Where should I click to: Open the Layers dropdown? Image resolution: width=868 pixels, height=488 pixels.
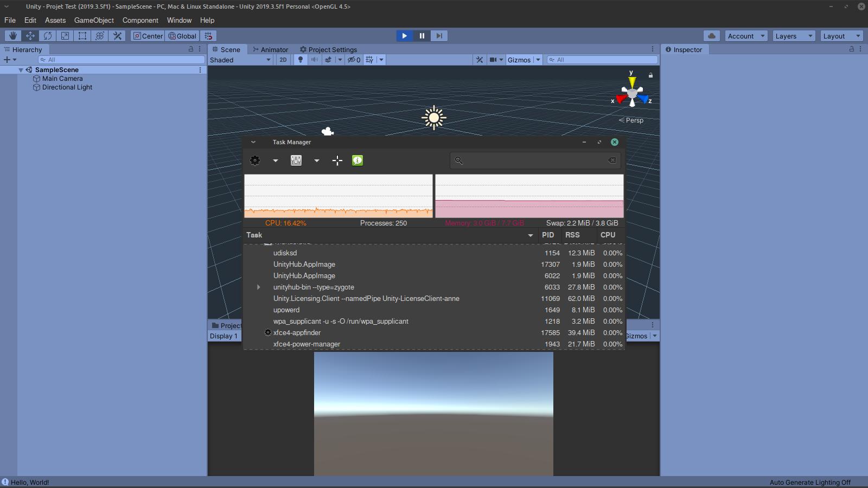(x=794, y=36)
